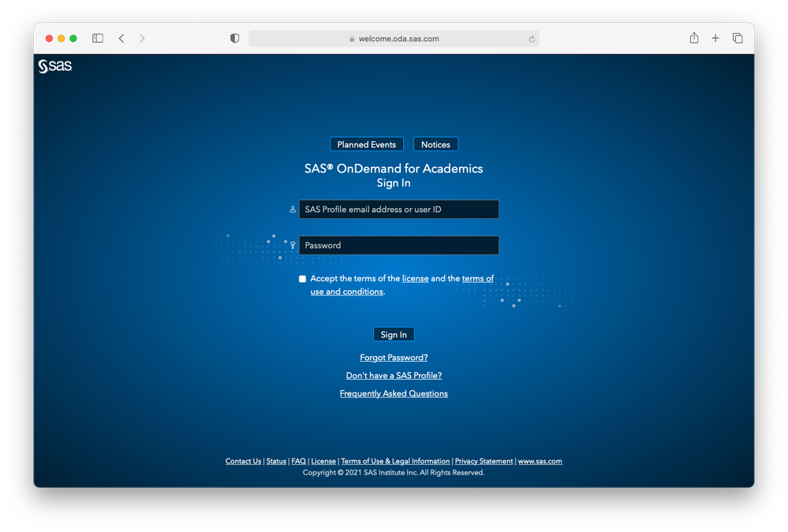Screen dimensions: 788x532
Task: Maximize the window with the green button
Action: click(73, 38)
